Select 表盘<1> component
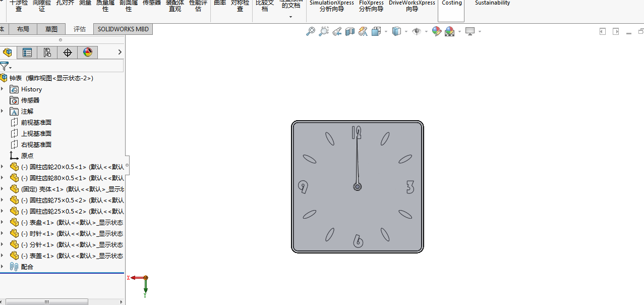Image resolution: width=644 pixels, height=305 pixels. tap(73, 222)
